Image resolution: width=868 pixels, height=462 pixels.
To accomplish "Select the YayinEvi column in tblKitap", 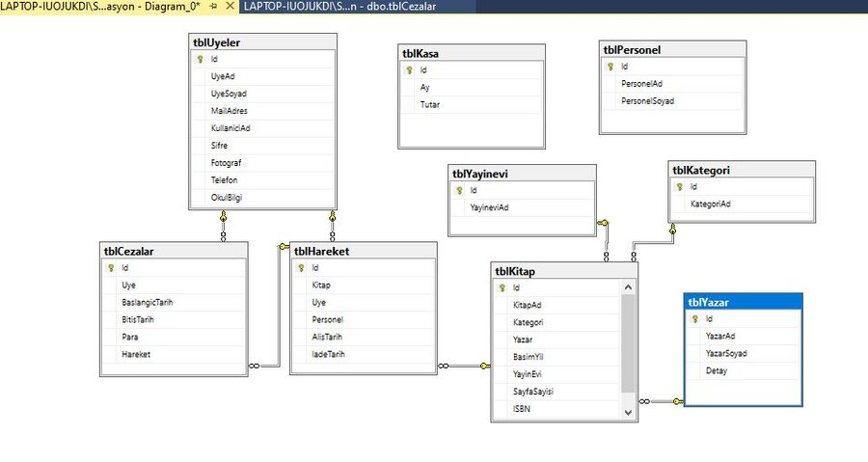I will tap(557, 374).
